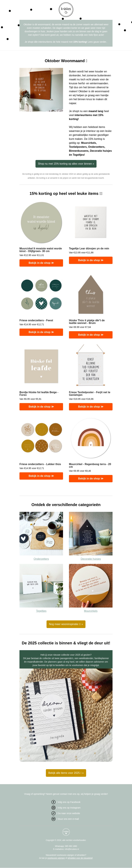Click the website link icon in footer
The image size is (132, 868).
pos(53,813)
